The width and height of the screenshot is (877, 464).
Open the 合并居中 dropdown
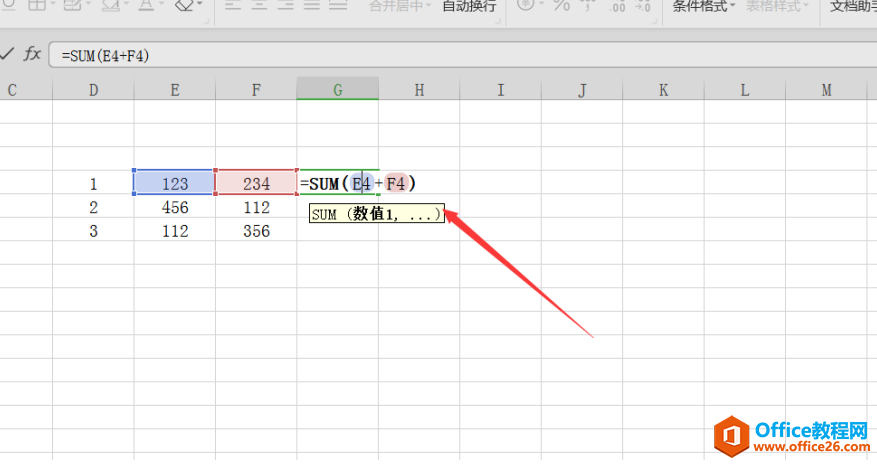(x=400, y=6)
